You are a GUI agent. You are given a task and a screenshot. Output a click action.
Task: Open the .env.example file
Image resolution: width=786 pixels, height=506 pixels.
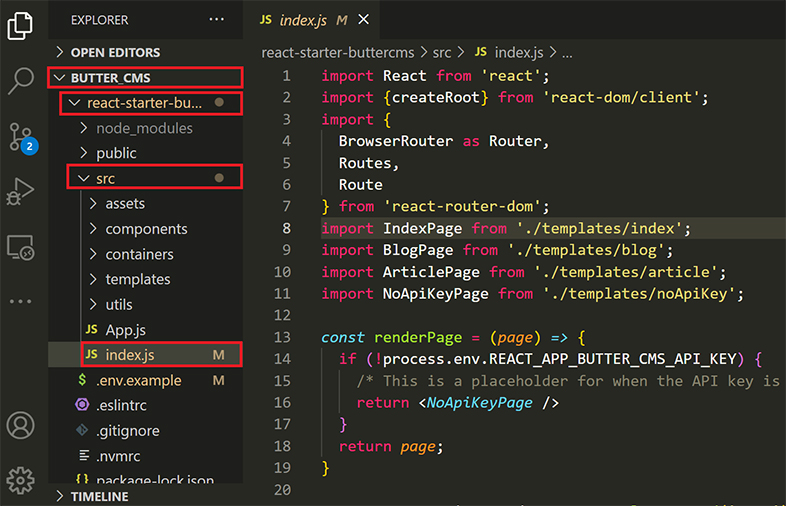[x=145, y=381]
